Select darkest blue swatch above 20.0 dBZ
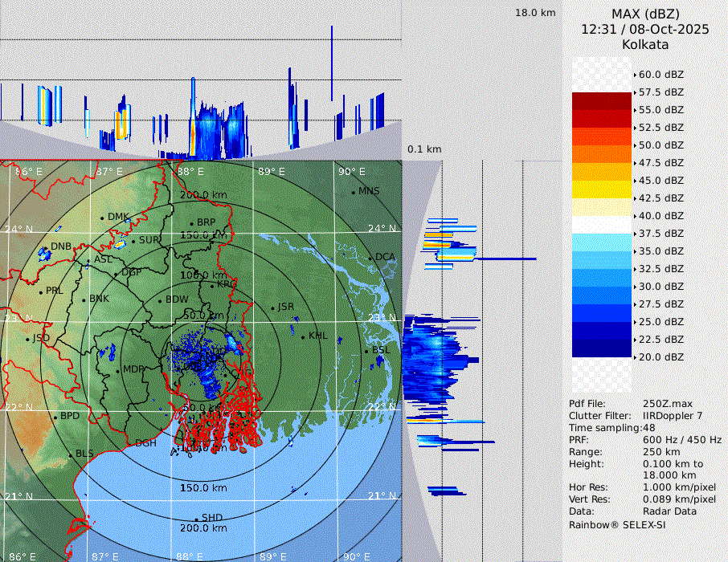This screenshot has width=728, height=562. (x=602, y=348)
